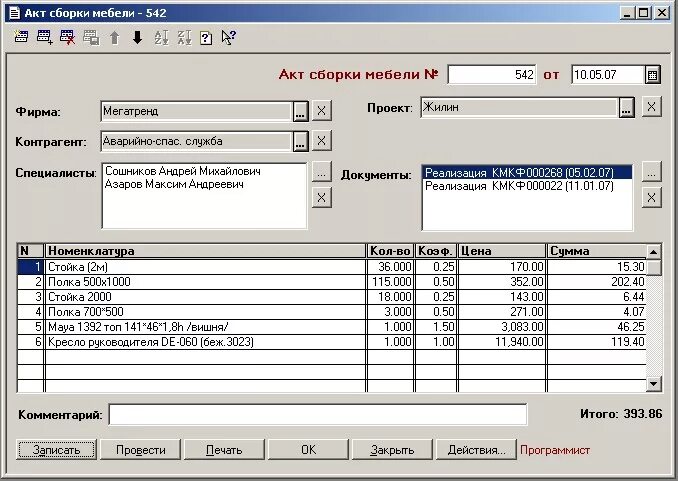
Task: Move the row up with arrow icon
Action: tap(114, 38)
